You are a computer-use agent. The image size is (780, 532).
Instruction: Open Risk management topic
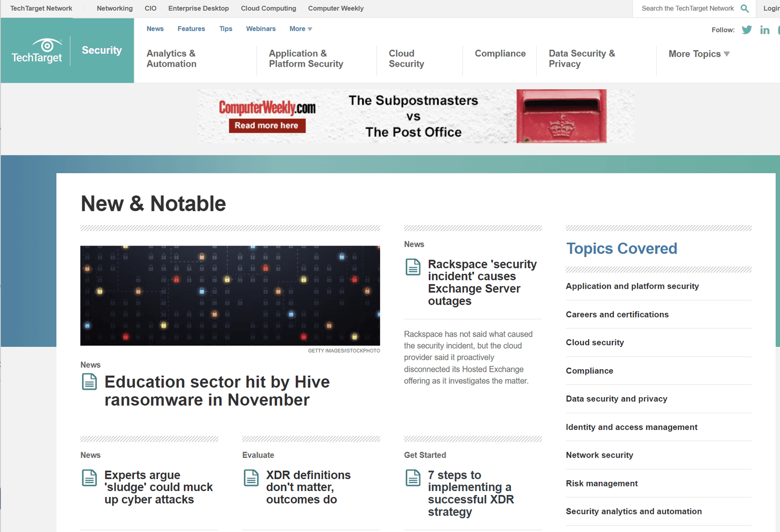coord(602,483)
